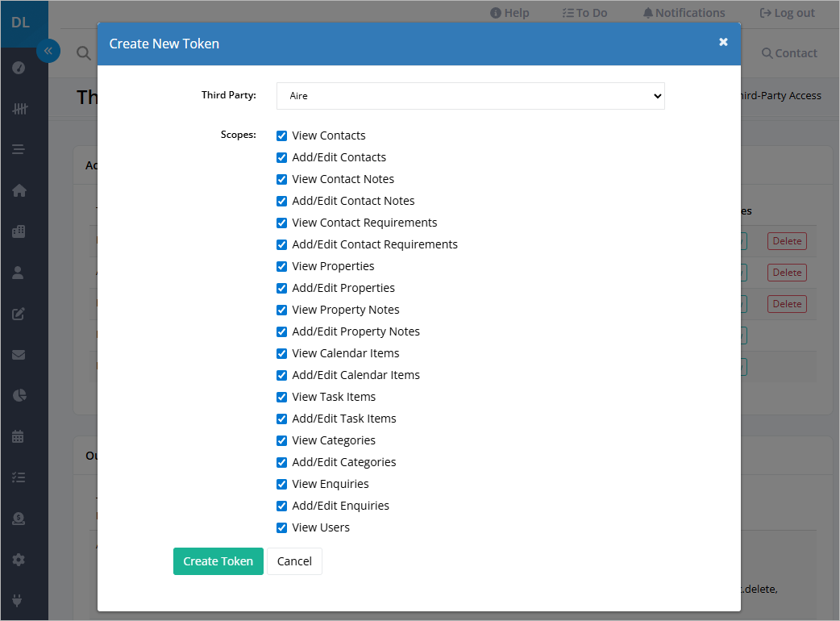840x621 pixels.
Task: Open the To Do menu item
Action: [x=585, y=13]
